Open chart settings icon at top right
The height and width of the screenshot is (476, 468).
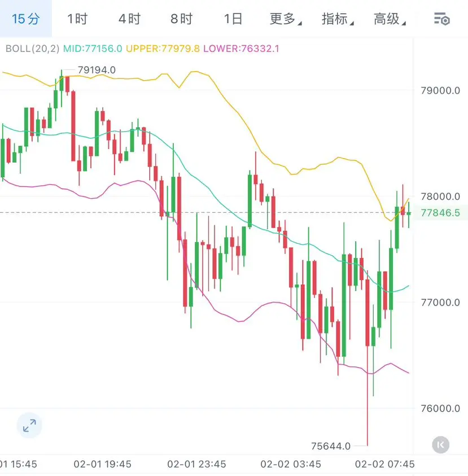(x=441, y=19)
